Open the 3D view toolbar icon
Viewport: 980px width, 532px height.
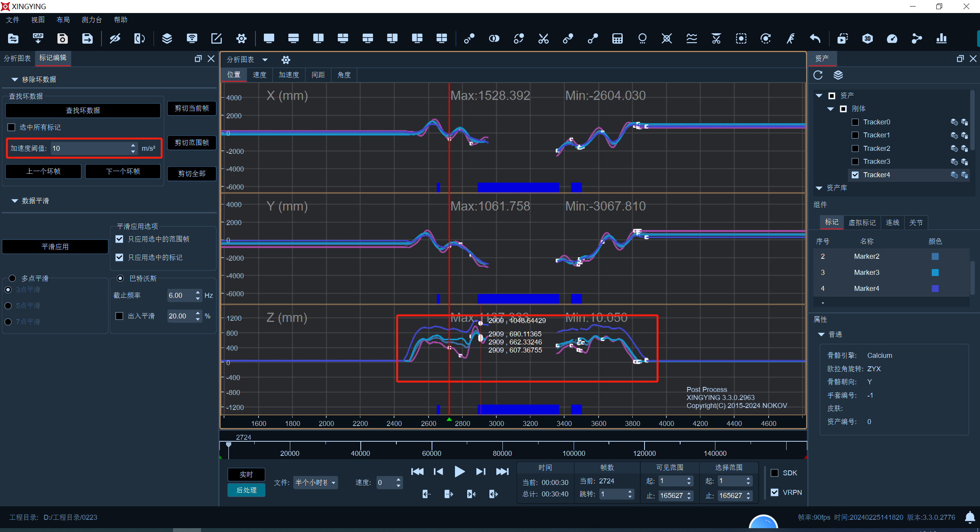click(867, 39)
